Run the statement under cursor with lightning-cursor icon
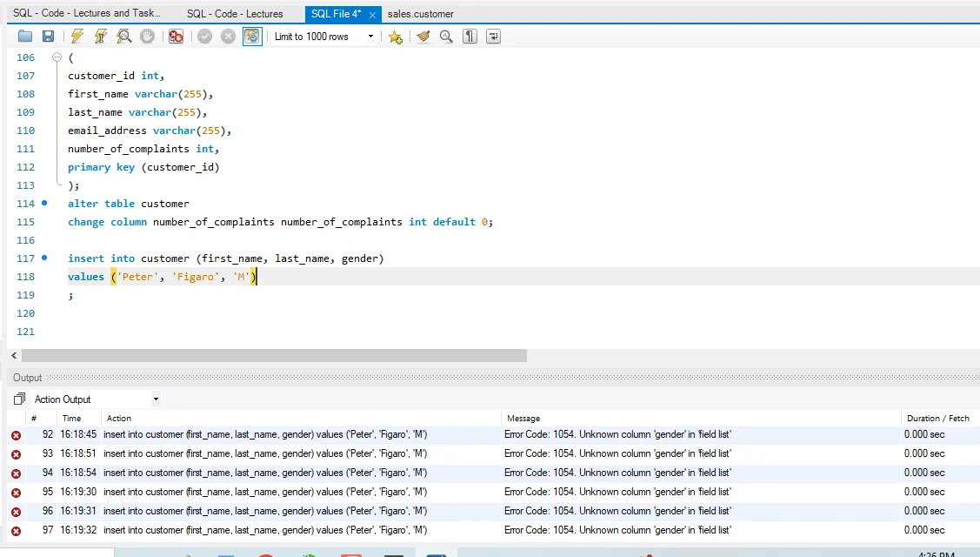This screenshot has height=557, width=980. [101, 37]
